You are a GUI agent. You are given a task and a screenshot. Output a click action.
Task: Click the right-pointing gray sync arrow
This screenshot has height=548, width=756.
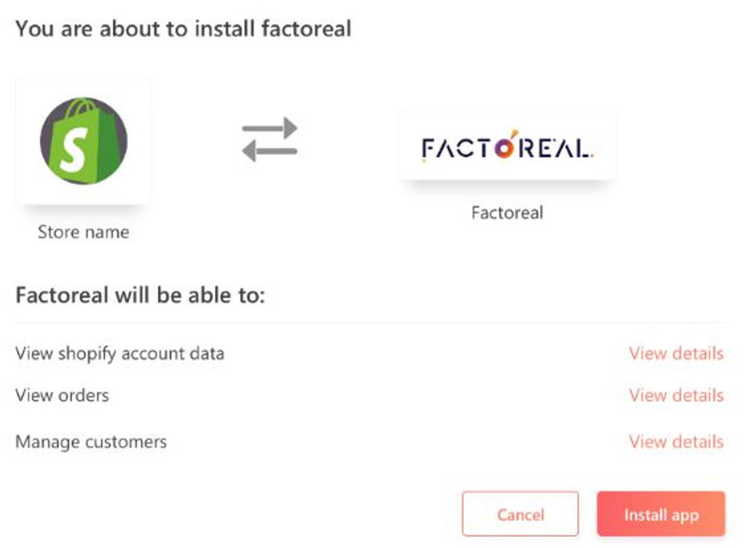point(270,128)
